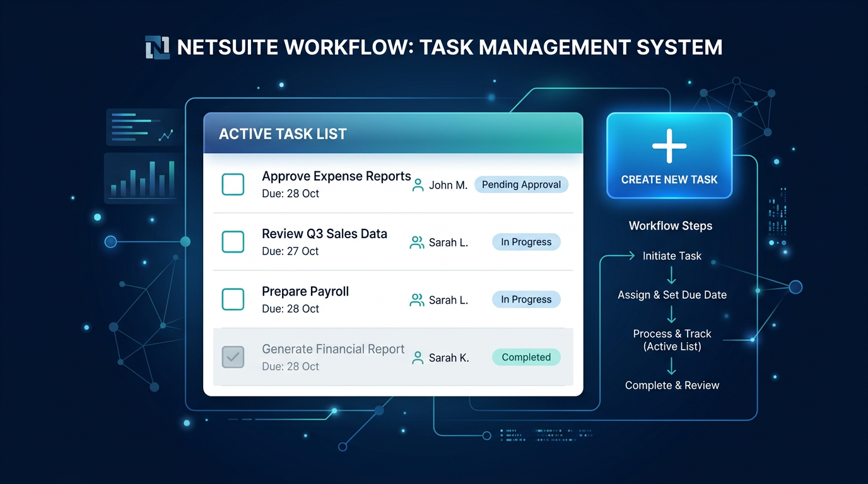
Task: Open the Complete & Review step
Action: (671, 385)
